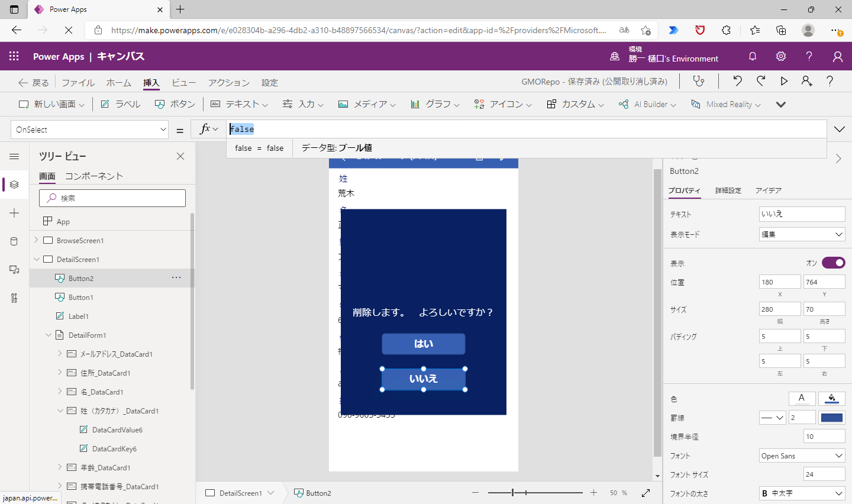
Task: Run the App checker stethoscope icon
Action: (x=699, y=81)
